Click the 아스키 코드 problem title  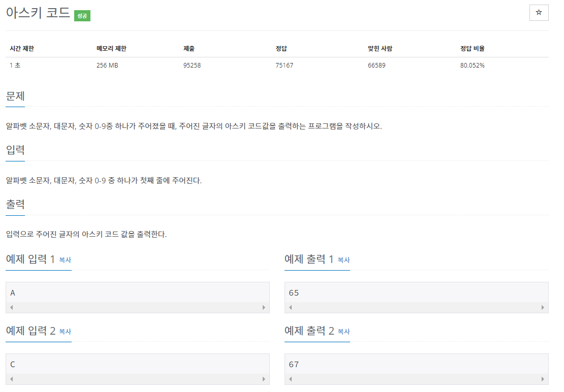38,13
